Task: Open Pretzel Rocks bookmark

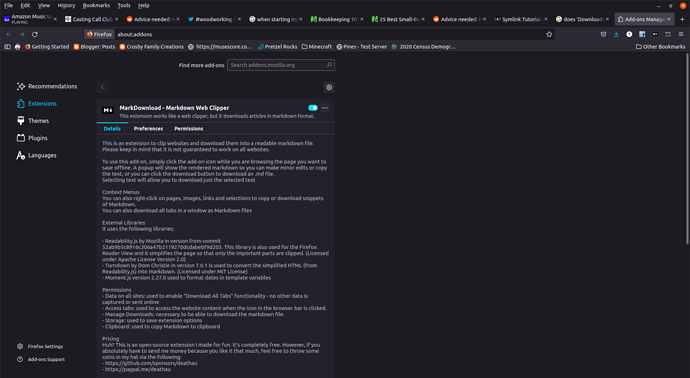Action: coord(277,47)
